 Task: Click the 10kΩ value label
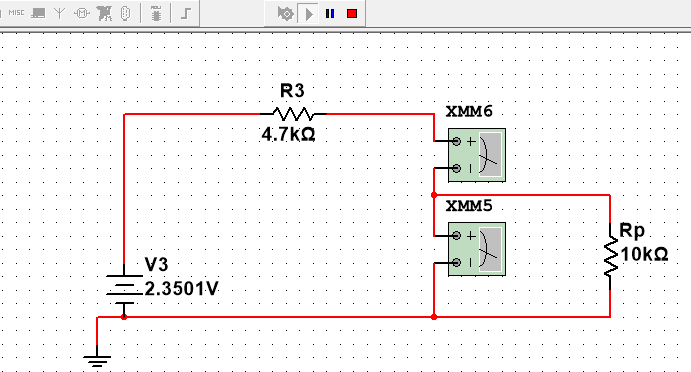tap(644, 254)
